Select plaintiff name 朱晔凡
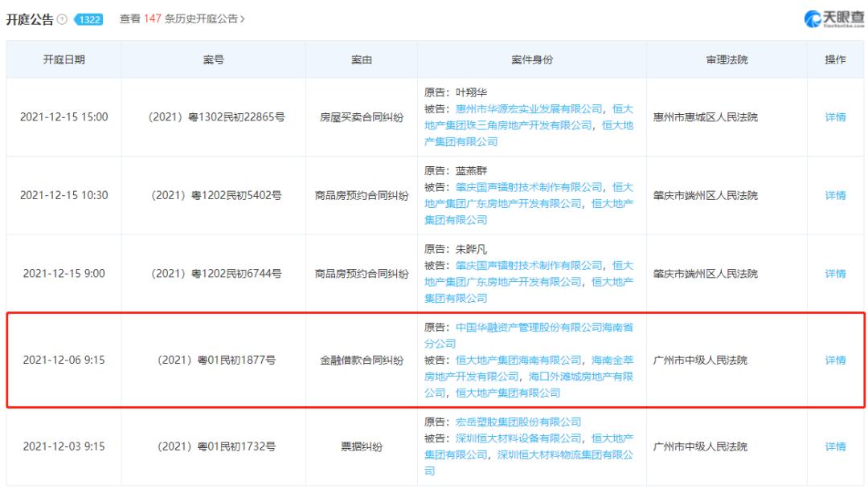Screen dimensions: 868x489 (471, 249)
